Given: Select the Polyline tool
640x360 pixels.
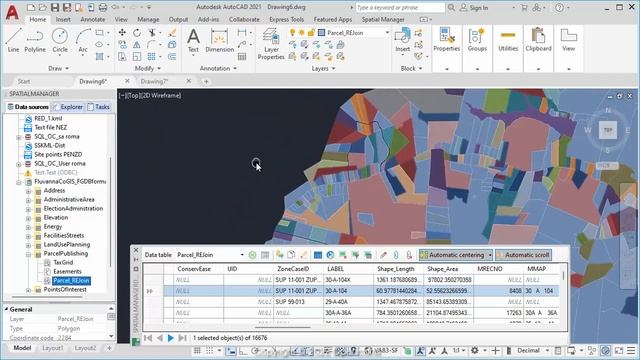Looking at the screenshot, I should click(35, 40).
